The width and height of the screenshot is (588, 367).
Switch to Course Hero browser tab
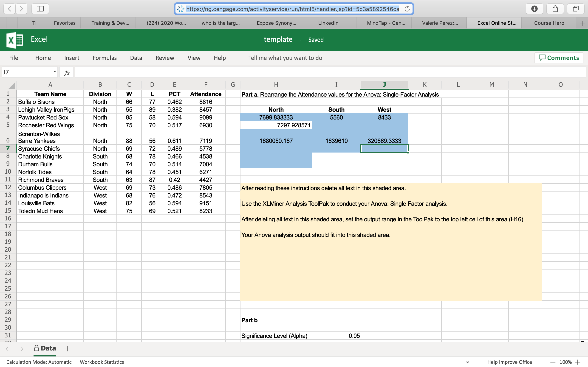[x=549, y=23]
